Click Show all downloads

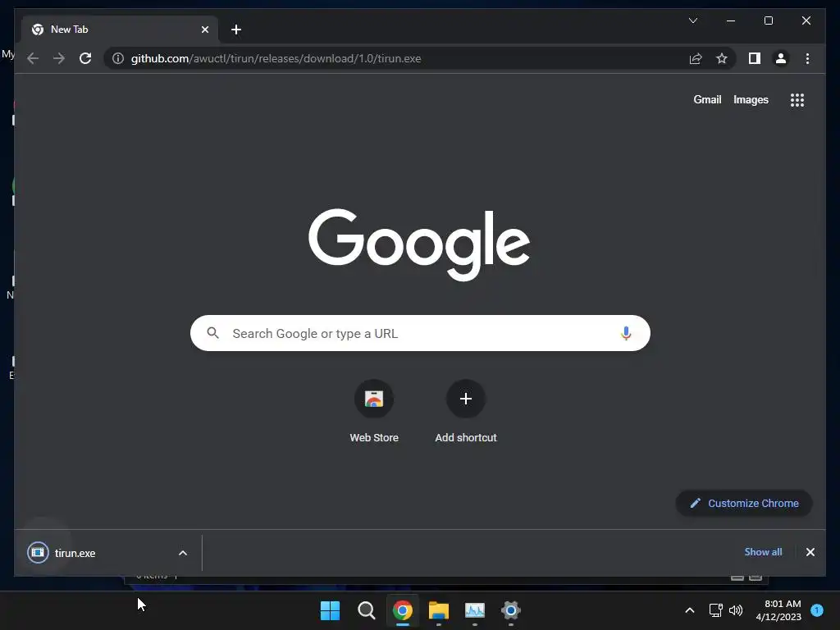pyautogui.click(x=763, y=552)
